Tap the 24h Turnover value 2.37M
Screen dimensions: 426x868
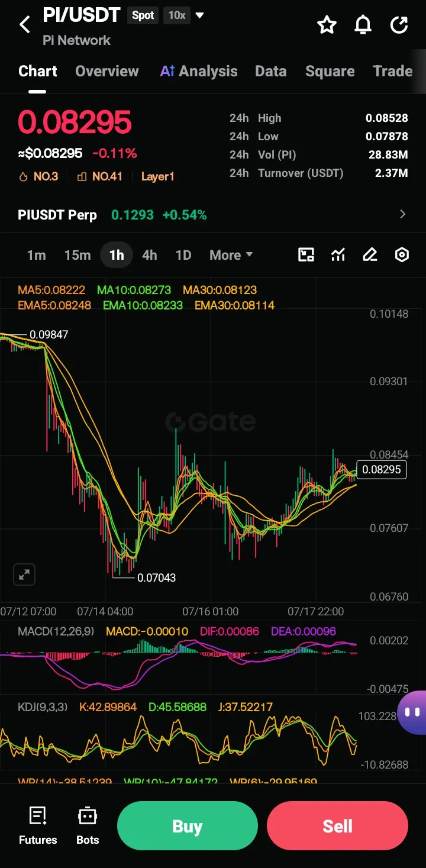click(392, 173)
